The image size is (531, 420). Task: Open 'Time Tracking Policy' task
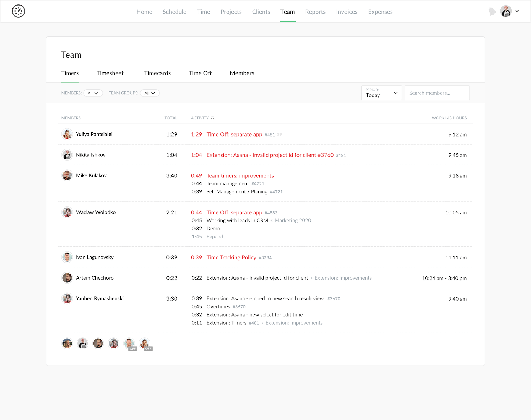[231, 258]
